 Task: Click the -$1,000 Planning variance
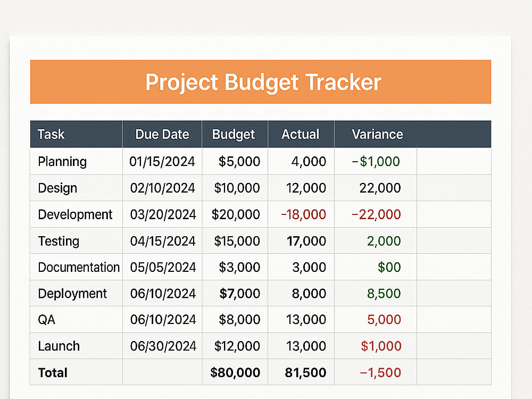point(376,161)
